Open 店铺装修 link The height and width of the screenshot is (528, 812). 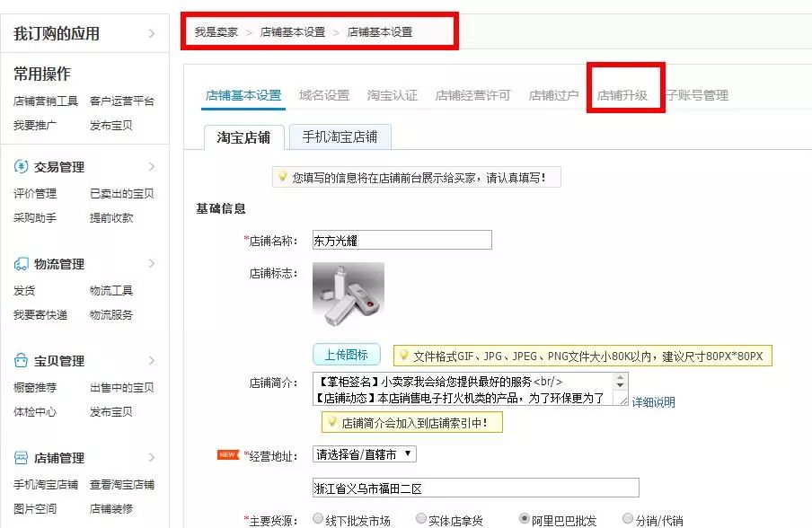110,509
